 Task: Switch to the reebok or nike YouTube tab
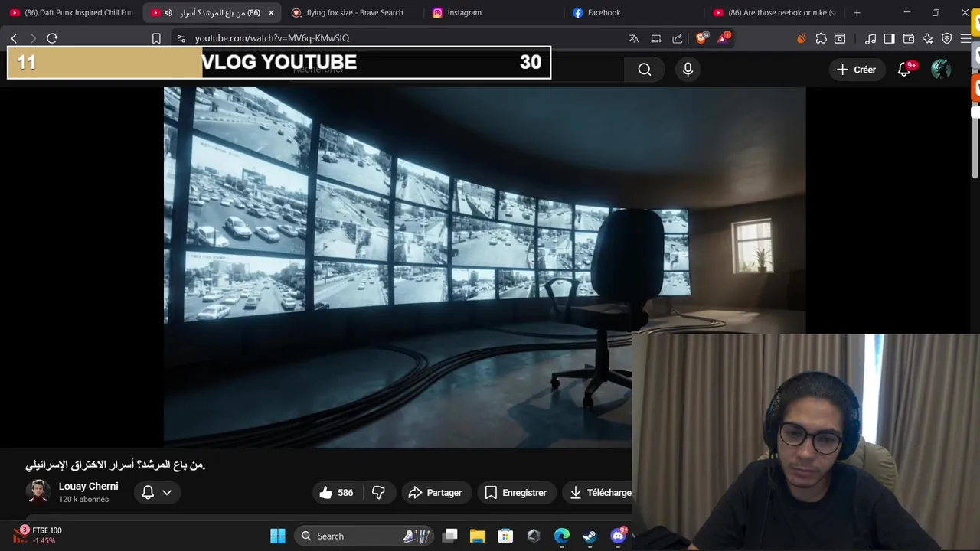pos(775,13)
